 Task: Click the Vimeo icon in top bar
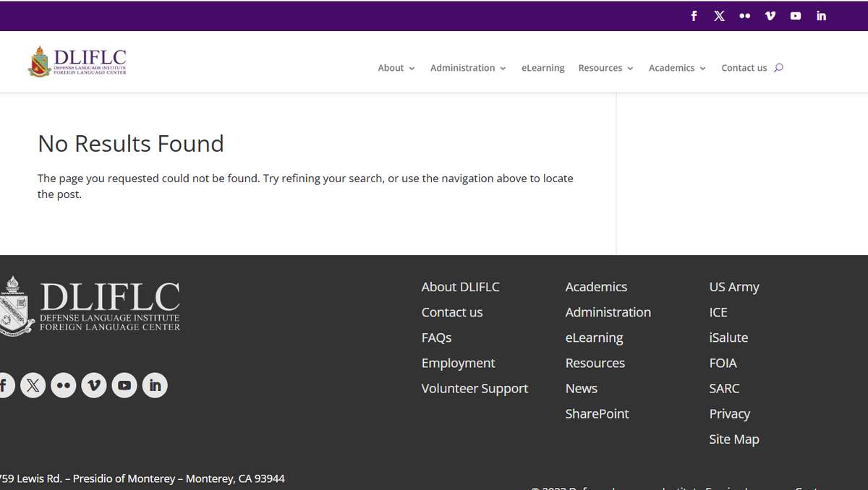click(x=770, y=16)
